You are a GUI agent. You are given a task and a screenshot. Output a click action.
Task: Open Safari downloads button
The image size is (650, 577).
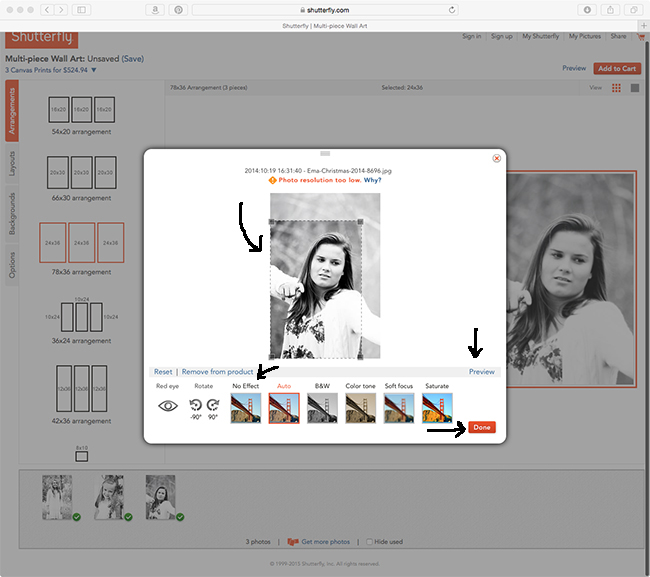click(x=587, y=10)
